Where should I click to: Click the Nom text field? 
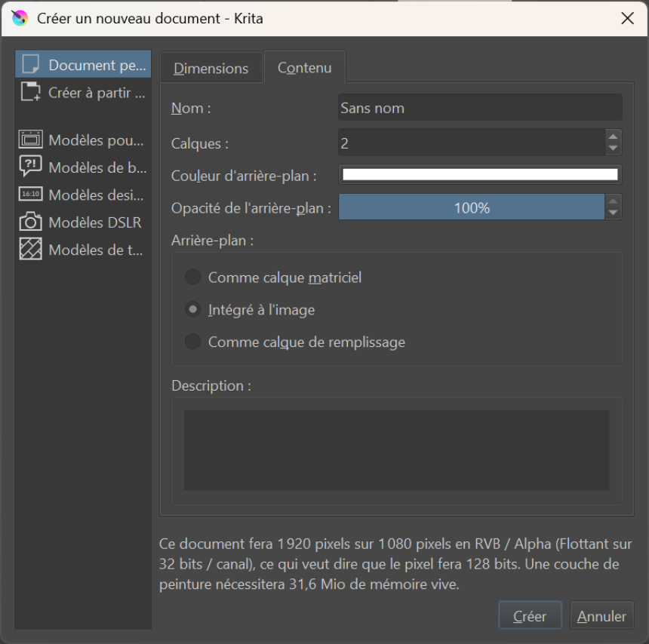point(480,108)
